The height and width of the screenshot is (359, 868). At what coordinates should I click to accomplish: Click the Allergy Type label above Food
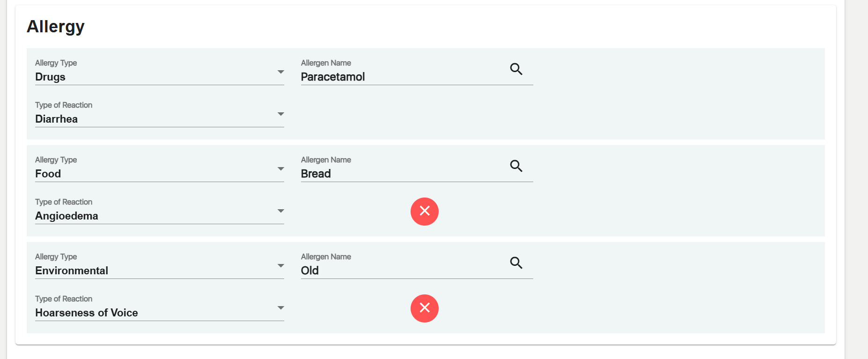coord(56,160)
